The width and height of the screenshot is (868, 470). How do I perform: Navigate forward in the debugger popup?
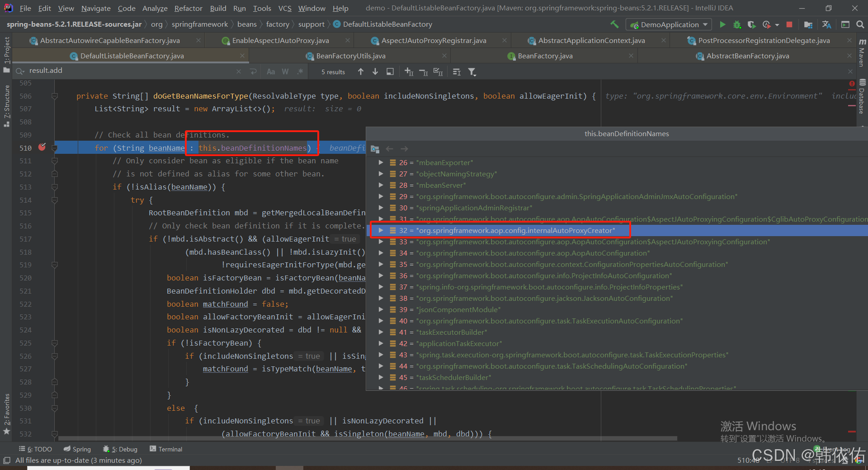pos(404,149)
